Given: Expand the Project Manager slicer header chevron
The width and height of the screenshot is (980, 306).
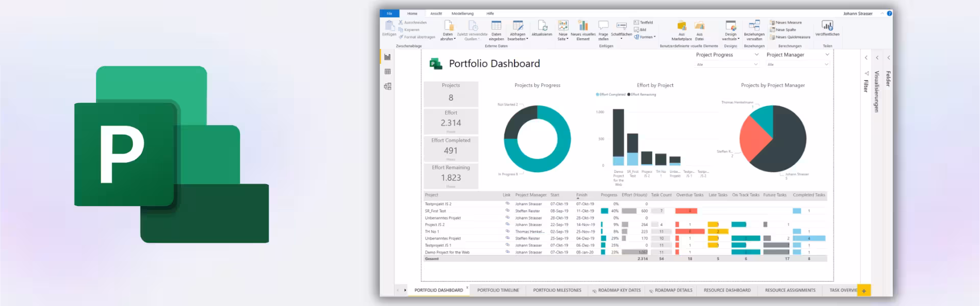Looking at the screenshot, I should 827,55.
